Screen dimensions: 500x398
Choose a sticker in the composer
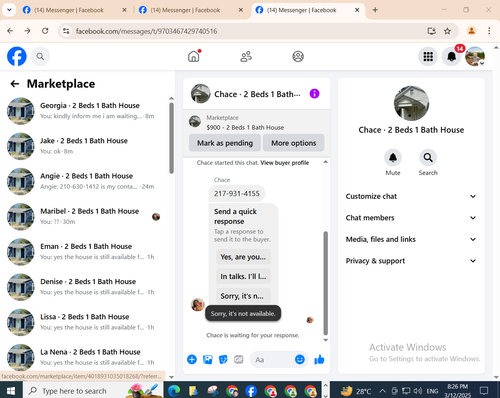coord(223,359)
